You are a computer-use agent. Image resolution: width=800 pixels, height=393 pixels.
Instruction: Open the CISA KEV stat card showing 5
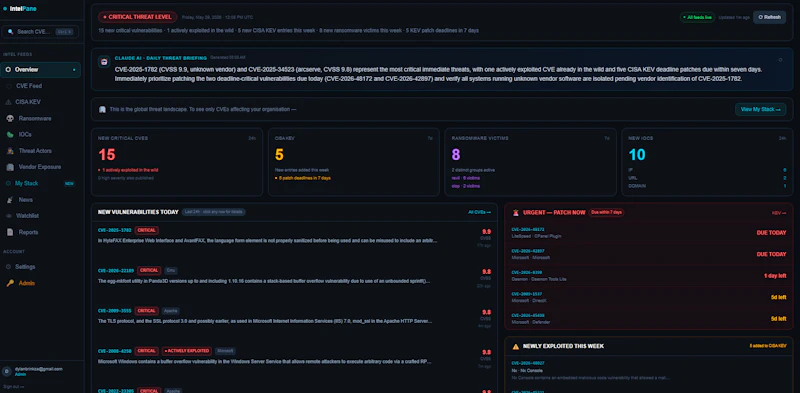[x=354, y=162]
